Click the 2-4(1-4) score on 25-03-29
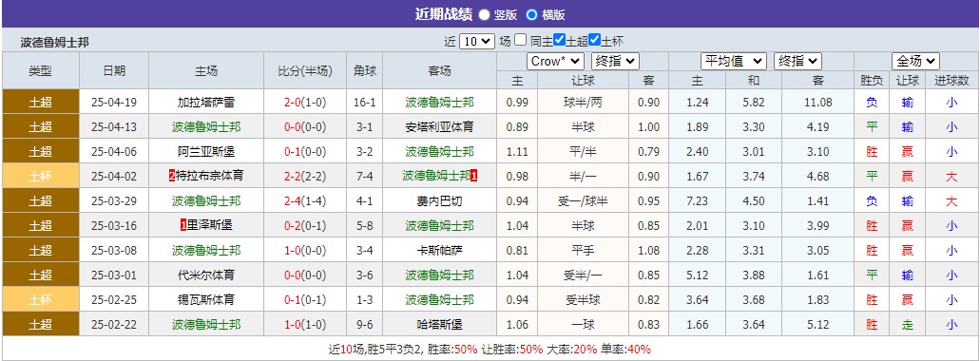 click(x=305, y=201)
